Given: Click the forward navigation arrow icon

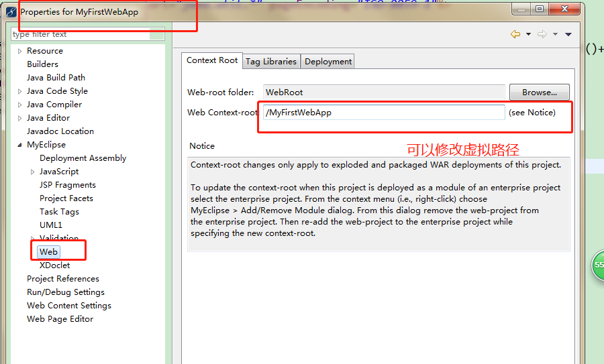Looking at the screenshot, I should point(542,34).
